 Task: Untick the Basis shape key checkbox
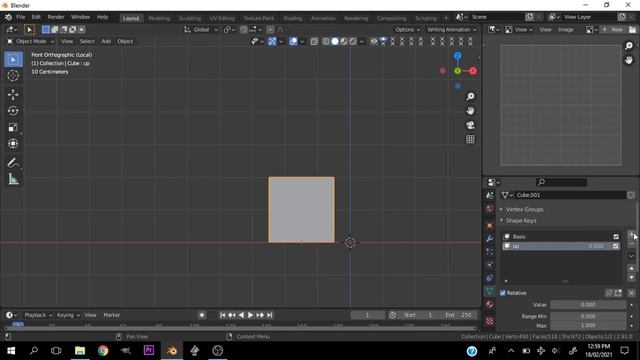[616, 237]
